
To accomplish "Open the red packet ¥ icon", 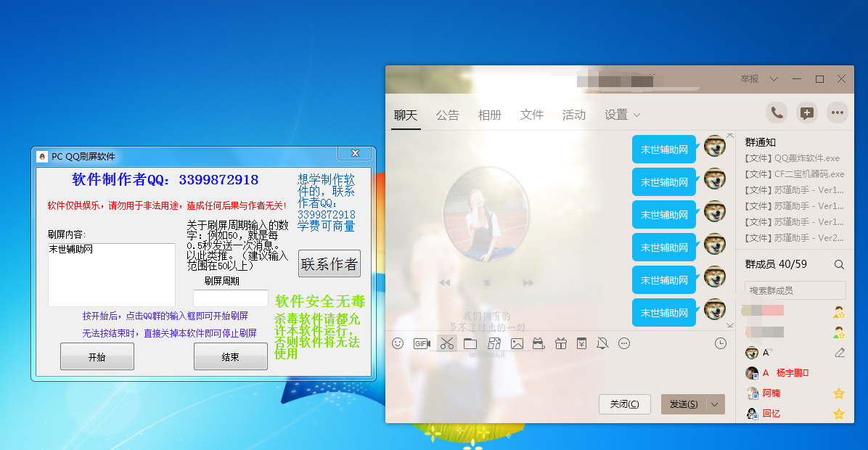I will click(582, 344).
